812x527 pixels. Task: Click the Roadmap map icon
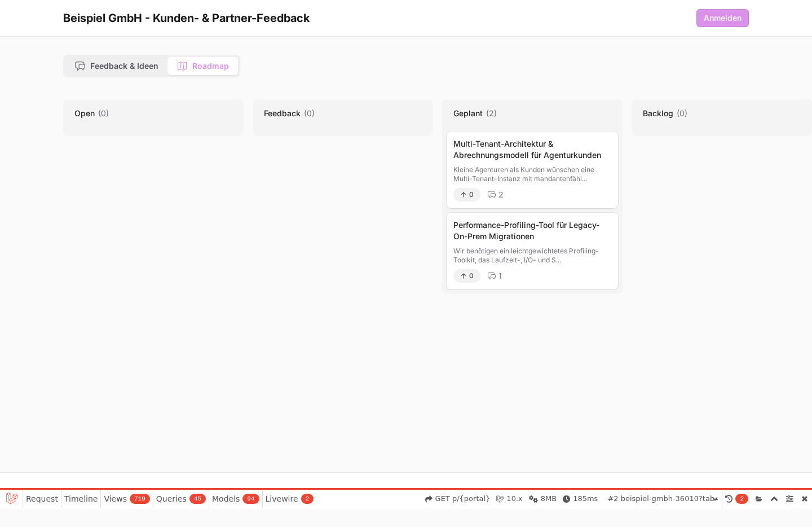click(182, 66)
